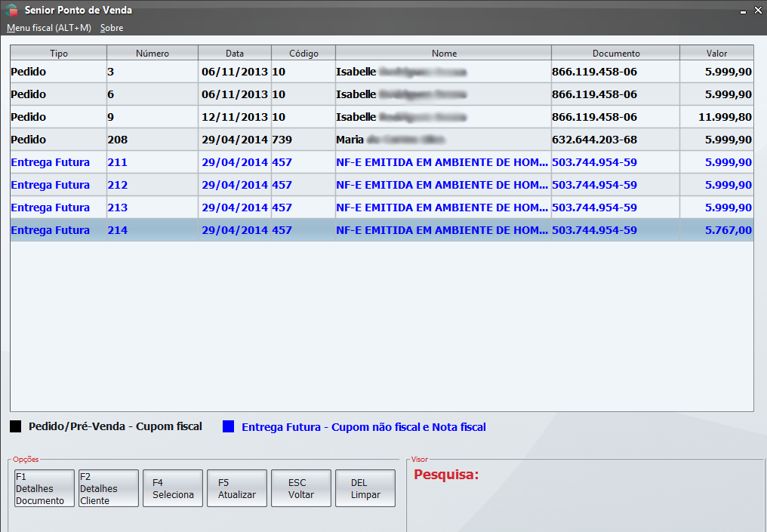Click the blue Entrega Futura legend square
Screen dimensions: 767x532
point(229,426)
